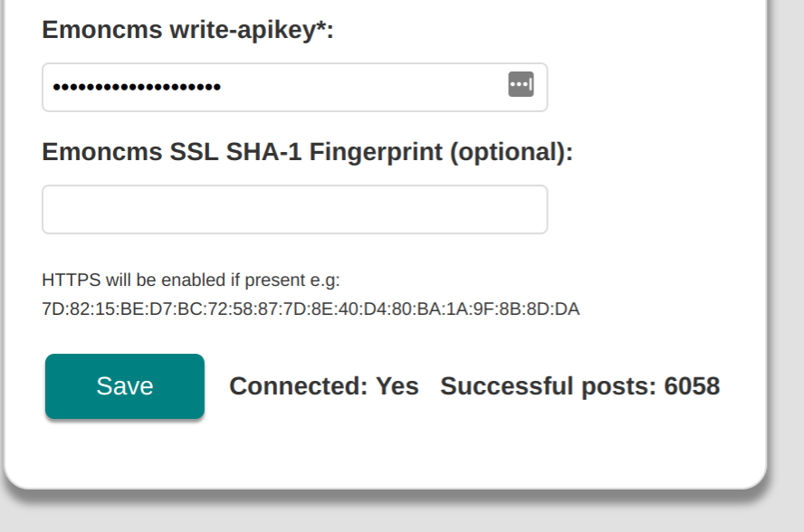Select the Successful posts: 6058 counter

[579, 386]
